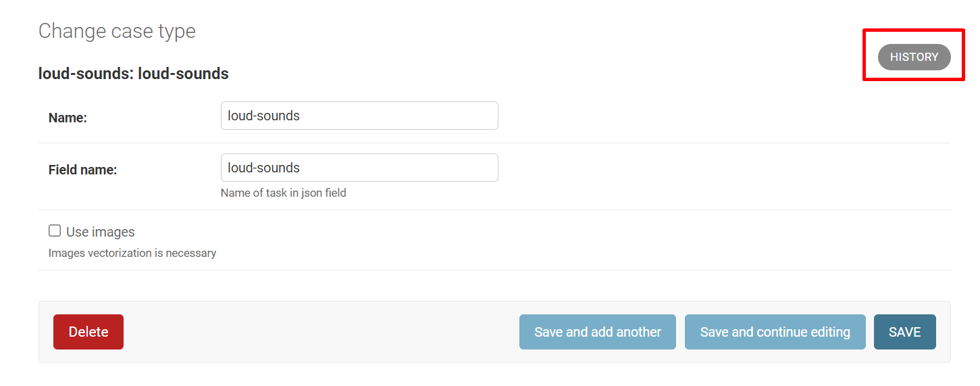Open the HISTORY page for this case type
The height and width of the screenshot is (386, 980).
914,57
